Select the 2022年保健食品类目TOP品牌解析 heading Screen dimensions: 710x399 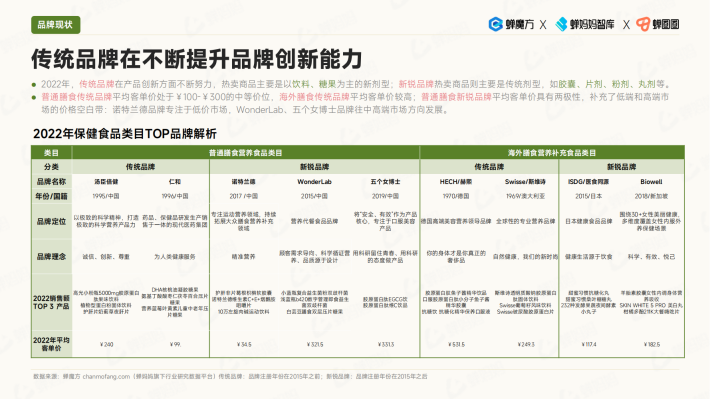pos(125,134)
